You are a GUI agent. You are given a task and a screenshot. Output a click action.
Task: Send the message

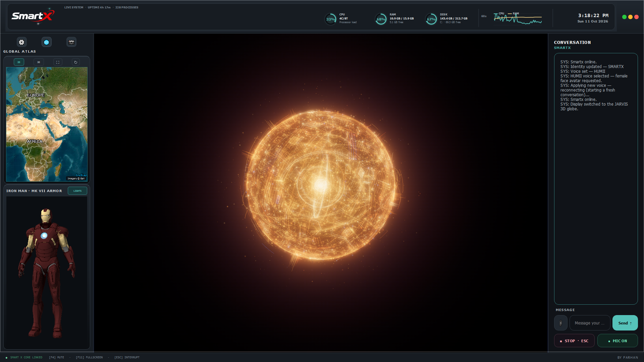point(625,323)
